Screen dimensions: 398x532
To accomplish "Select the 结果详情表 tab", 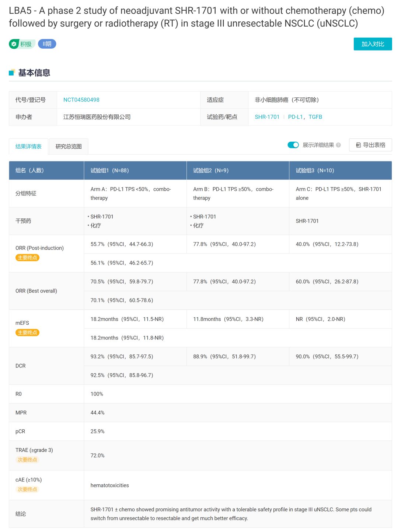I will 28,146.
